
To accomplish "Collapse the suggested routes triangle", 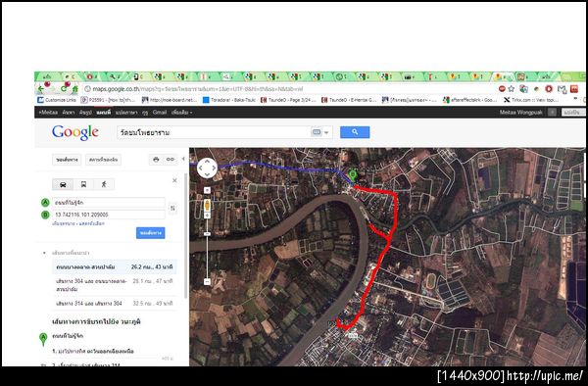I will pyautogui.click(x=44, y=253).
